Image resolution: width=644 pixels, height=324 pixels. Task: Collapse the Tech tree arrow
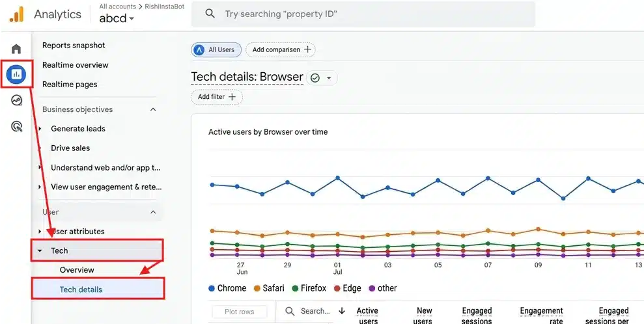[x=40, y=250]
